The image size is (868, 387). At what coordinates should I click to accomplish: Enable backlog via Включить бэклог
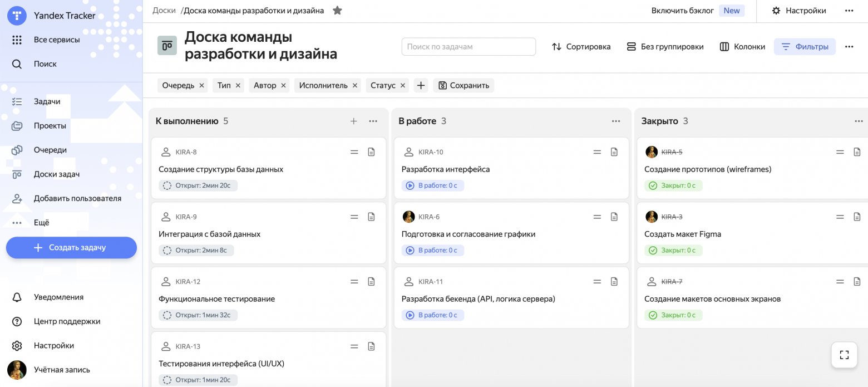pyautogui.click(x=683, y=10)
